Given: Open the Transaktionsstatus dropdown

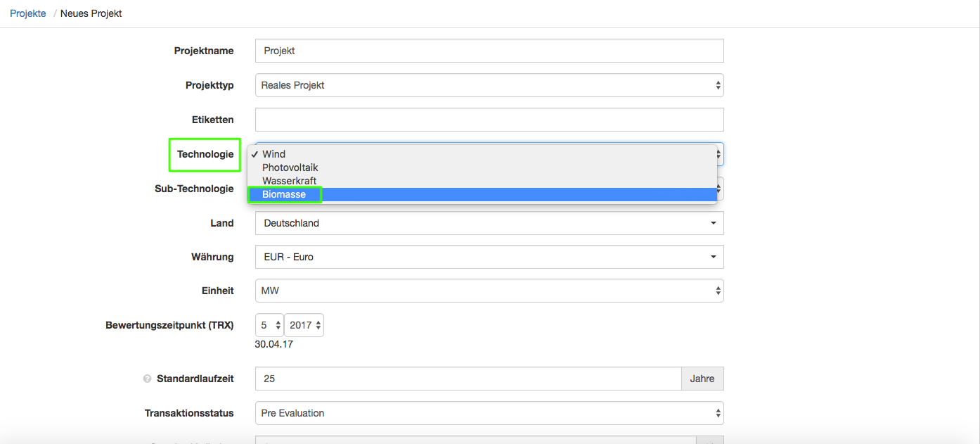Looking at the screenshot, I should click(489, 413).
